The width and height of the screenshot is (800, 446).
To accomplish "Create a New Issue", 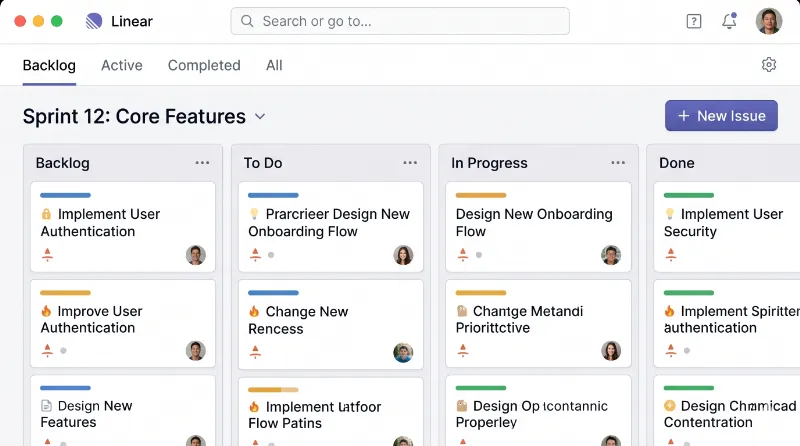I will coord(721,116).
